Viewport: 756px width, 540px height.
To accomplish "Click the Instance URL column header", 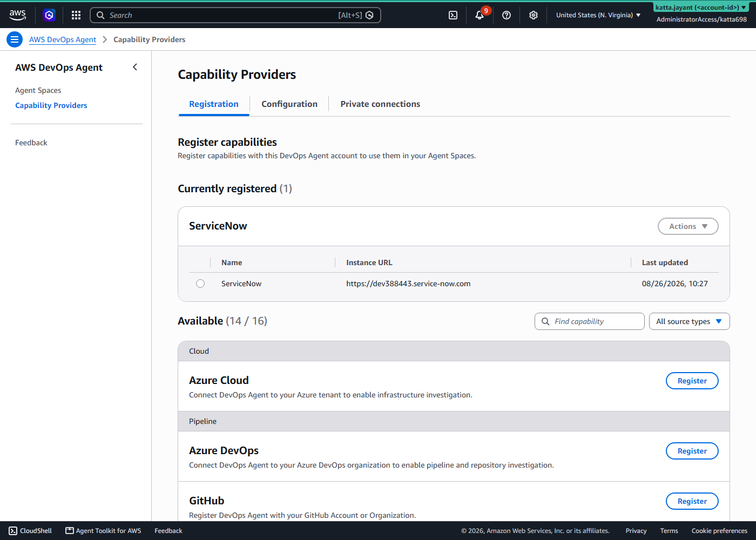I will click(369, 262).
